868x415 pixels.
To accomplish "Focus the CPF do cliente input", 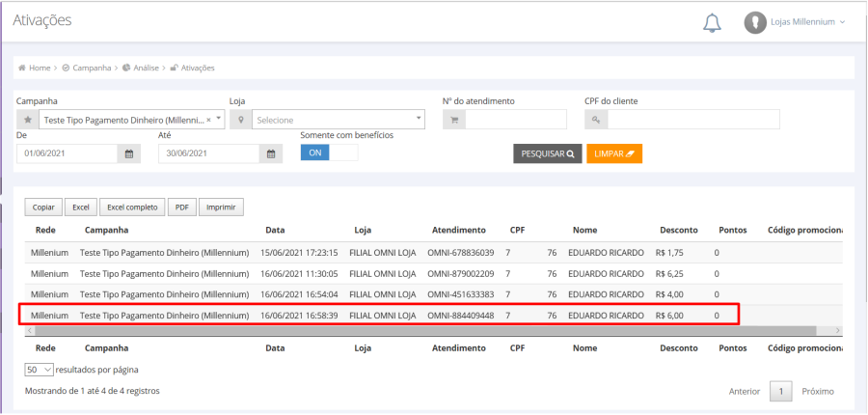I will (x=693, y=120).
